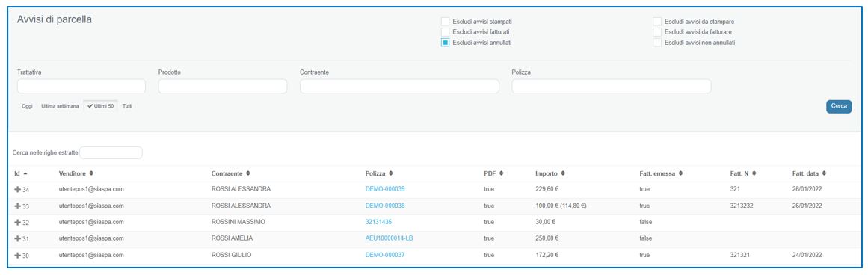This screenshot has height=275, width=868.
Task: Sort by Importo column
Action: [x=562, y=173]
